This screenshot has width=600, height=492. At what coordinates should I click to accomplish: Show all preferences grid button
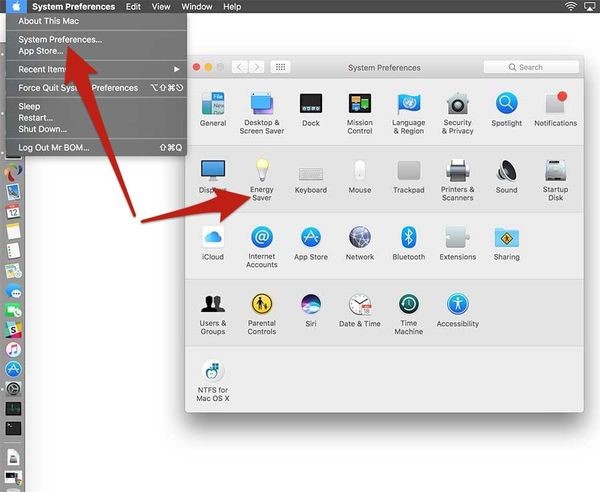click(x=280, y=67)
